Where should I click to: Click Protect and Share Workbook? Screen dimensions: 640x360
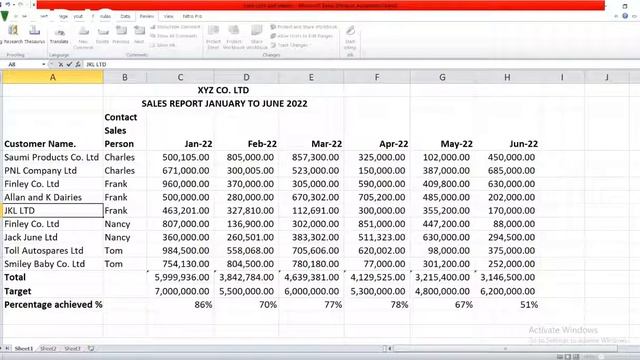[x=304, y=27]
